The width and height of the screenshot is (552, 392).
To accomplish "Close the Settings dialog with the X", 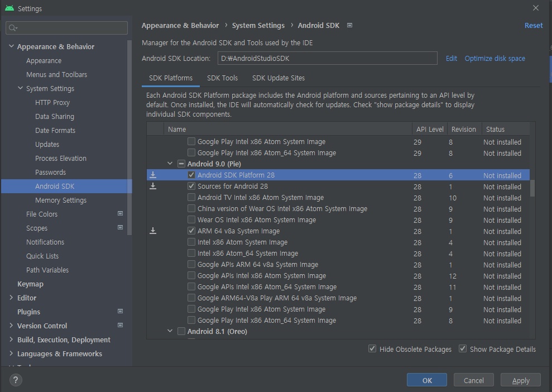I will [x=535, y=8].
